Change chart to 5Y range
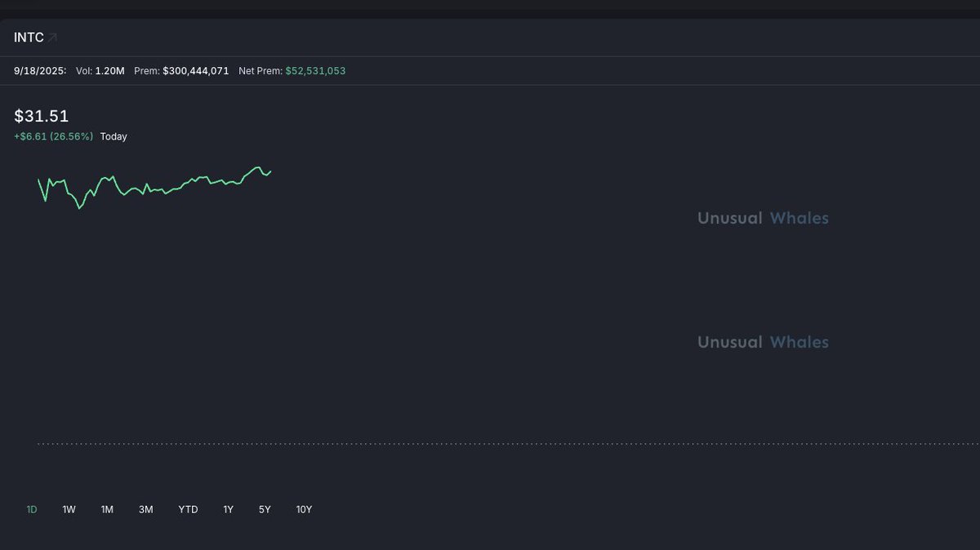 point(265,509)
